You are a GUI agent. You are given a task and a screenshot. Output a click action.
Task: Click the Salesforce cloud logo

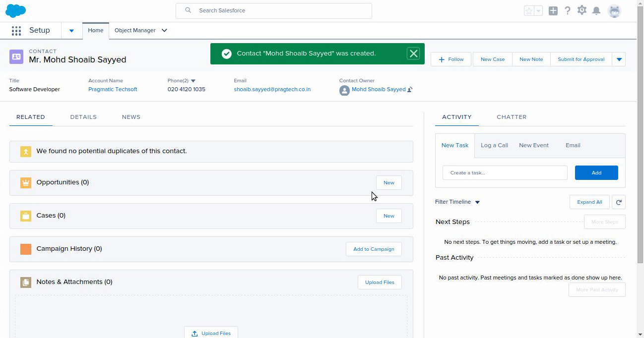pos(15,10)
